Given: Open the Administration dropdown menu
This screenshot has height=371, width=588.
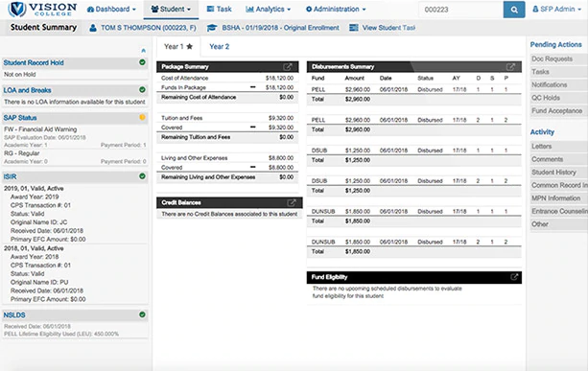Looking at the screenshot, I should click(x=336, y=9).
